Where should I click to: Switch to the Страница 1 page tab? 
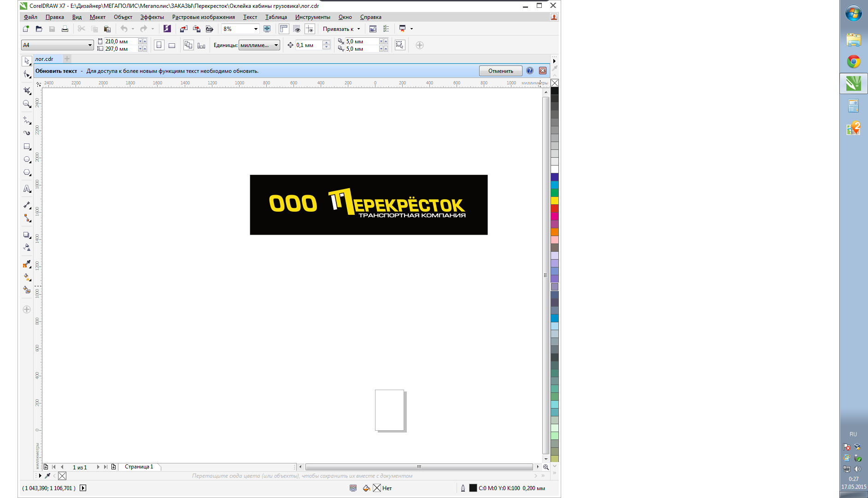point(139,467)
